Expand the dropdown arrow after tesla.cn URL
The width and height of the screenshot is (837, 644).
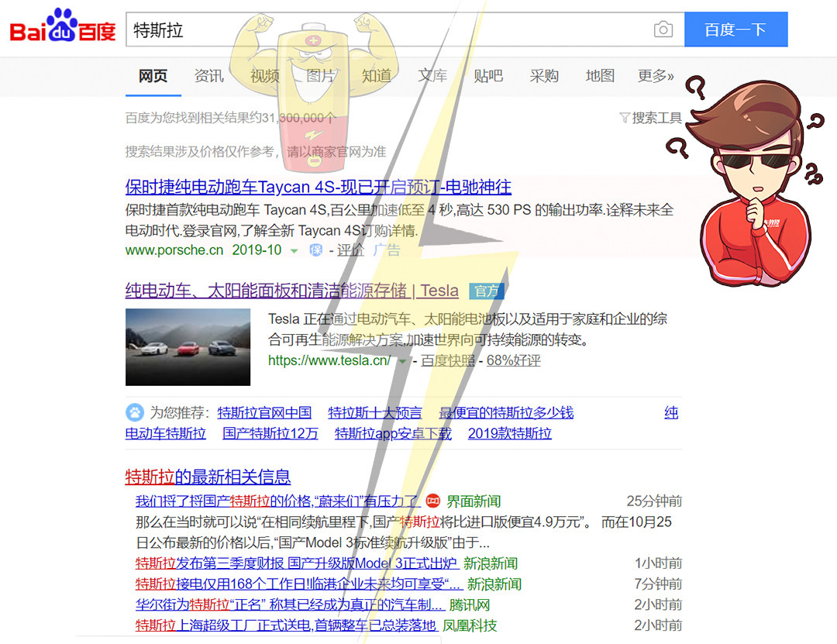[402, 361]
